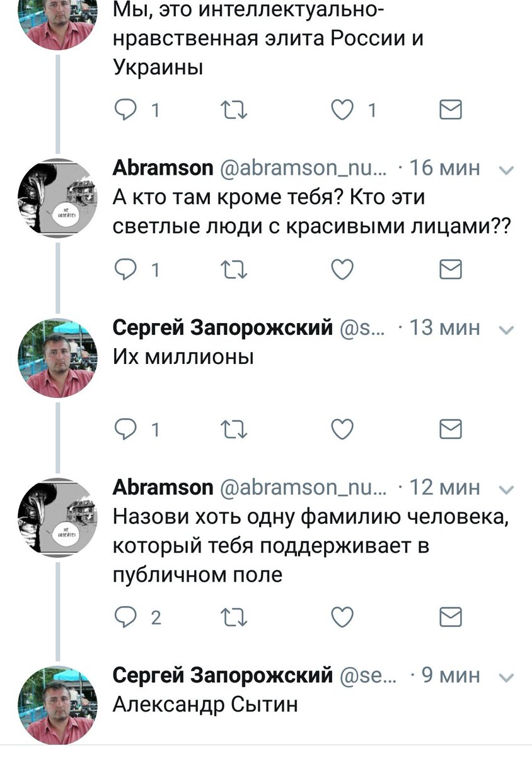Like the 'А кто там кроме тебя' tweet

pos(342,270)
